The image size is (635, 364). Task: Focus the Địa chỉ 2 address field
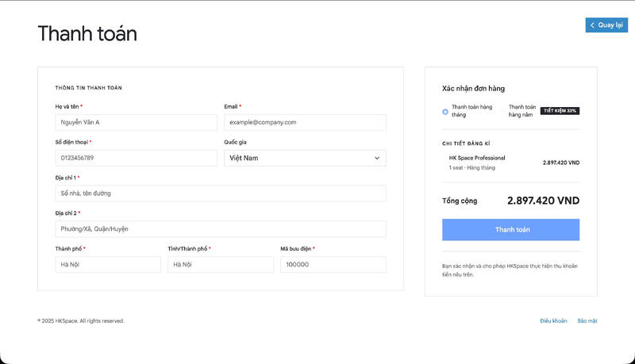(221, 229)
